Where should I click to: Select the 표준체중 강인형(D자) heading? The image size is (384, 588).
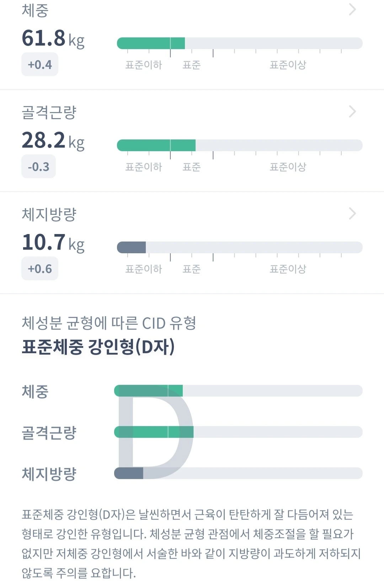(x=98, y=347)
